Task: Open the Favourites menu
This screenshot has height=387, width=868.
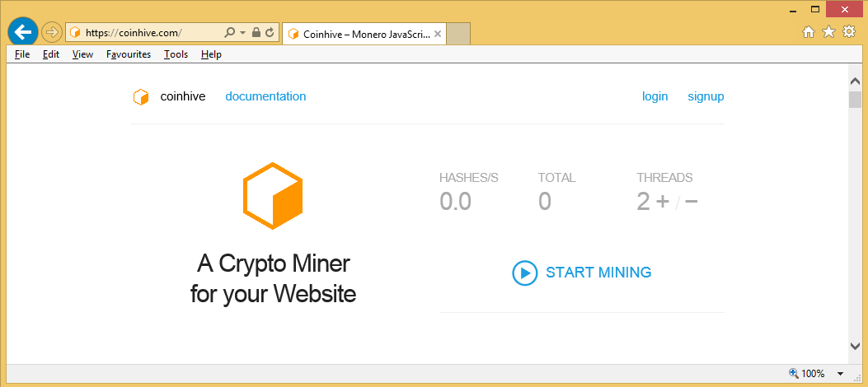Action: click(129, 54)
